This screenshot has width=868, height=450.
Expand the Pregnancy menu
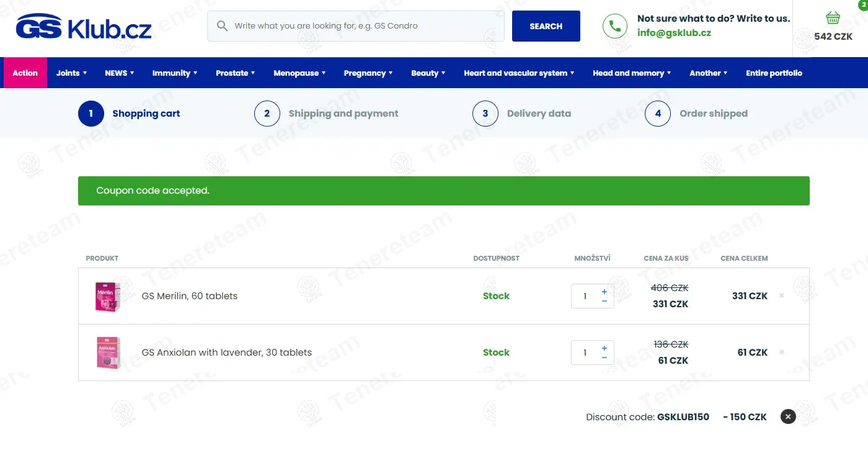368,73
